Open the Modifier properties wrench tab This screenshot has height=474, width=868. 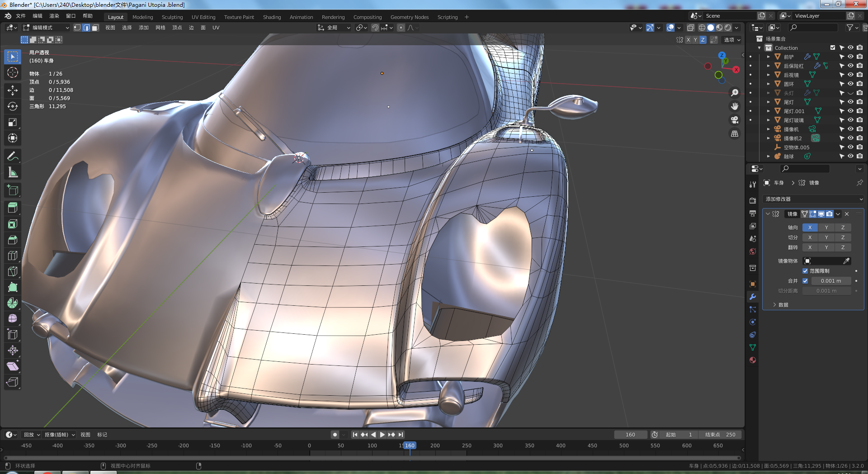[753, 297]
